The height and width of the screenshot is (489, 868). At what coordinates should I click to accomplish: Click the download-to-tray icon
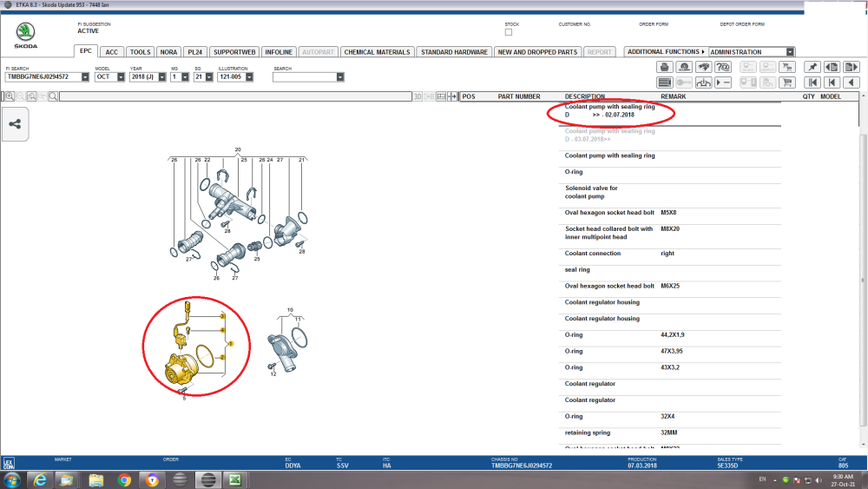(x=704, y=83)
